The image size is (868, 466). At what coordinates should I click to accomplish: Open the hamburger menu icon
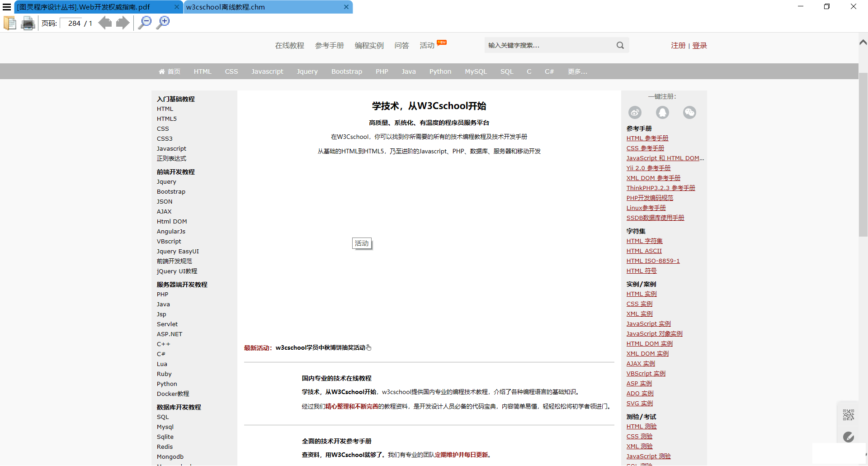(x=7, y=7)
